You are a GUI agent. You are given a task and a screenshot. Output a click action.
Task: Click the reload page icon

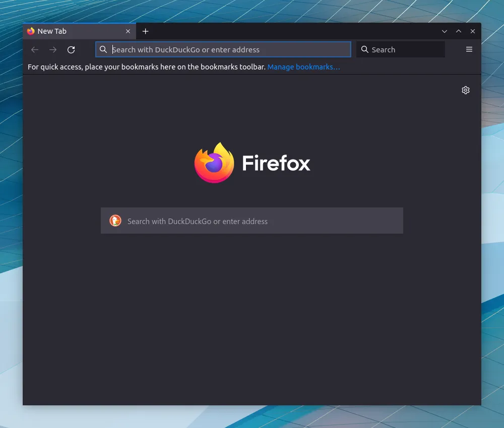(71, 49)
